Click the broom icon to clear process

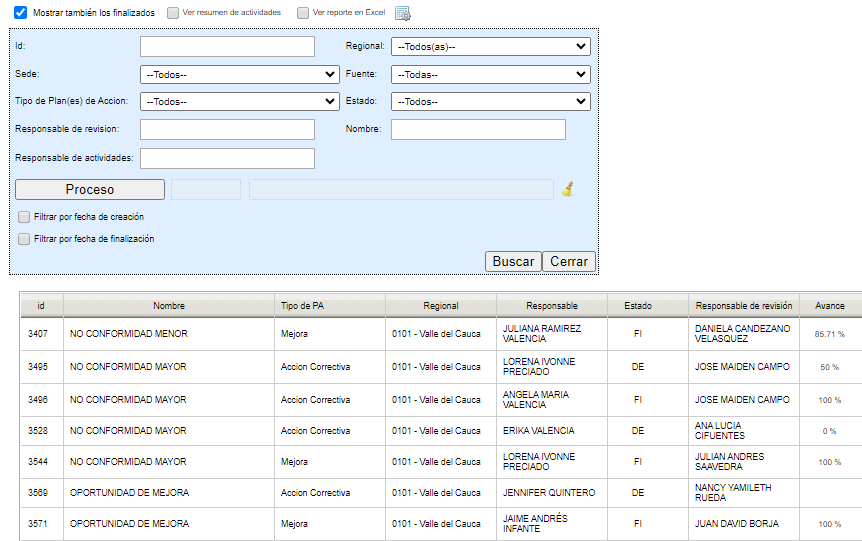pos(567,189)
